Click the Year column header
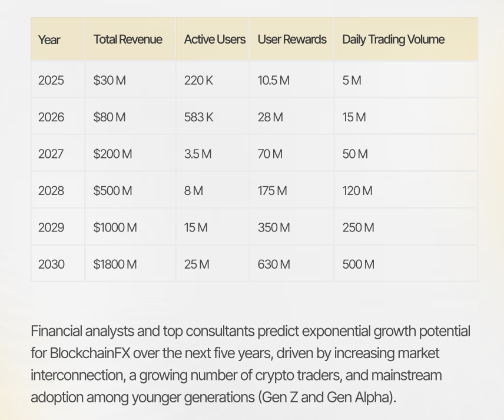The width and height of the screenshot is (504, 420). (x=49, y=40)
